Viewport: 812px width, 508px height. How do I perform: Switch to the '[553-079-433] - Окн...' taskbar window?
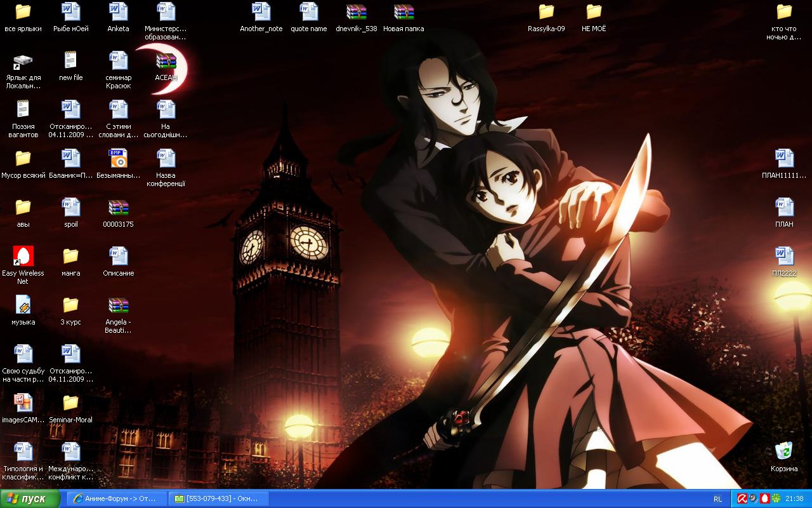click(x=219, y=499)
